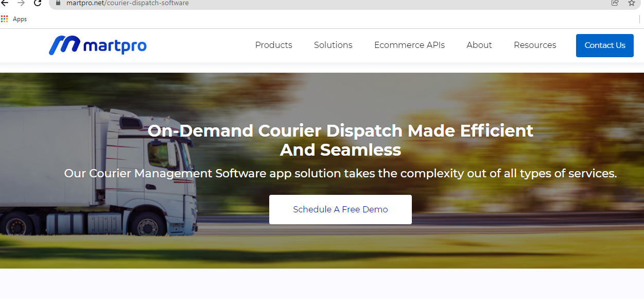This screenshot has height=299, width=644.
Task: Select the Ecommerce APIs menu item
Action: coord(409,45)
